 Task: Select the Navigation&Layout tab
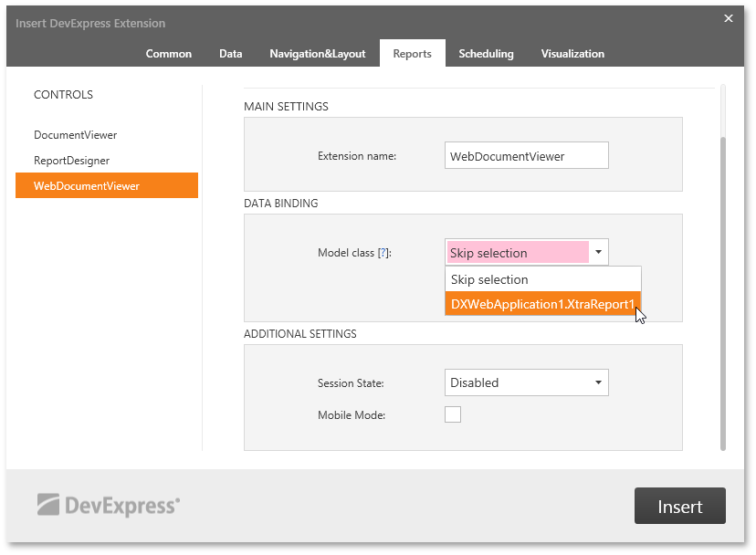pyautogui.click(x=317, y=54)
